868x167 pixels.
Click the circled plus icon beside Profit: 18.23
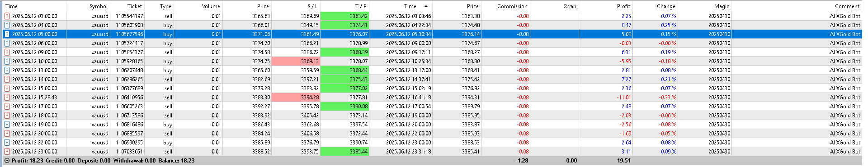(7, 161)
